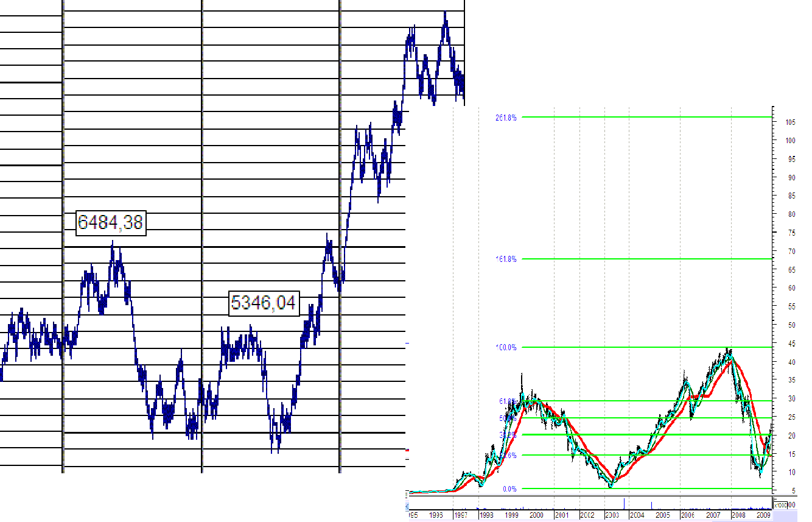Click the 105 value on price axis
812x522 pixels.
[791, 122]
